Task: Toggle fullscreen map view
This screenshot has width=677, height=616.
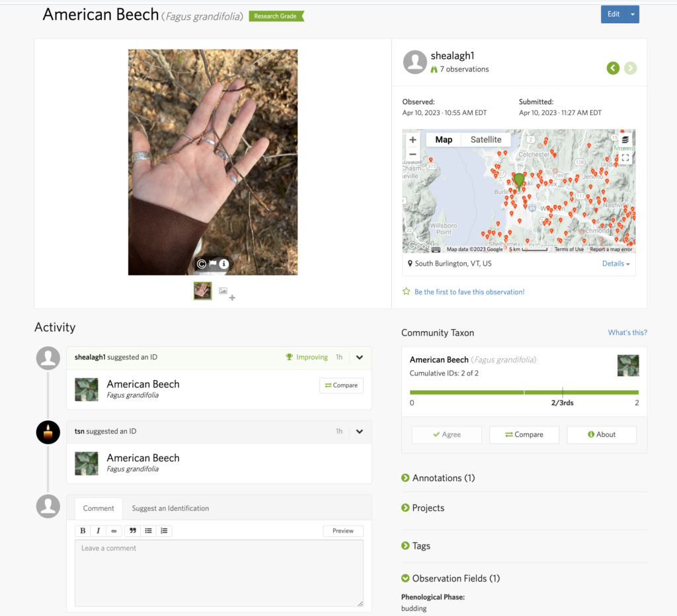Action: point(625,157)
